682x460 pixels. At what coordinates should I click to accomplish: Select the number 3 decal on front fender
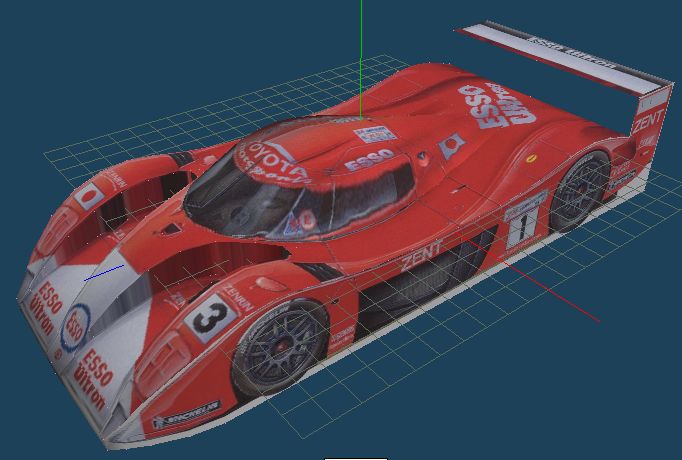(x=209, y=320)
